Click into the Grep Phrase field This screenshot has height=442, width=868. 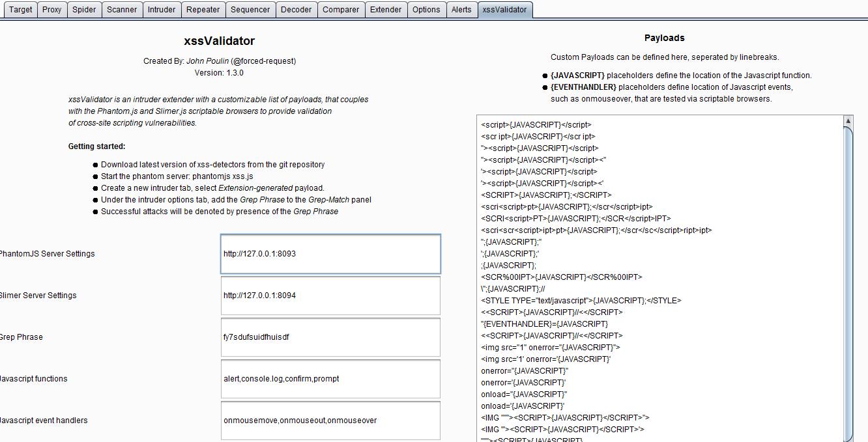[330, 337]
